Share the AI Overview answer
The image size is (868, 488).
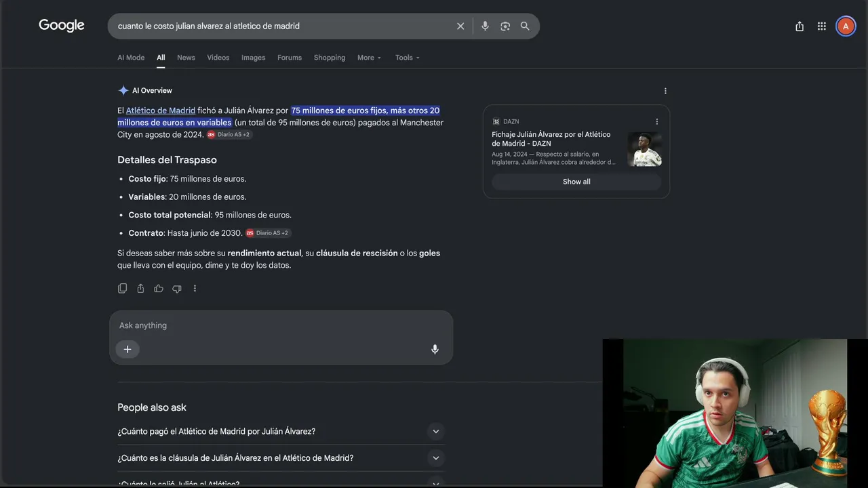[x=140, y=289]
